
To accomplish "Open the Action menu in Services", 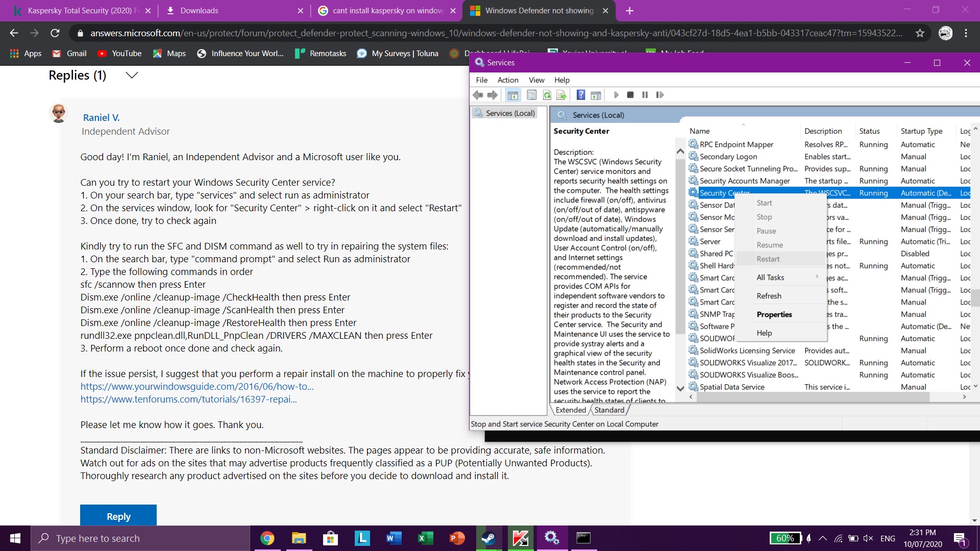I will (x=507, y=80).
